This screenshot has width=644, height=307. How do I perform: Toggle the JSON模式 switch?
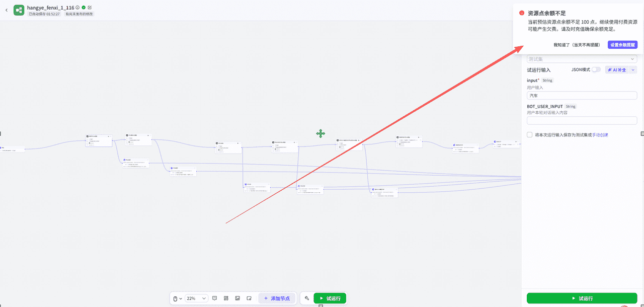click(596, 70)
